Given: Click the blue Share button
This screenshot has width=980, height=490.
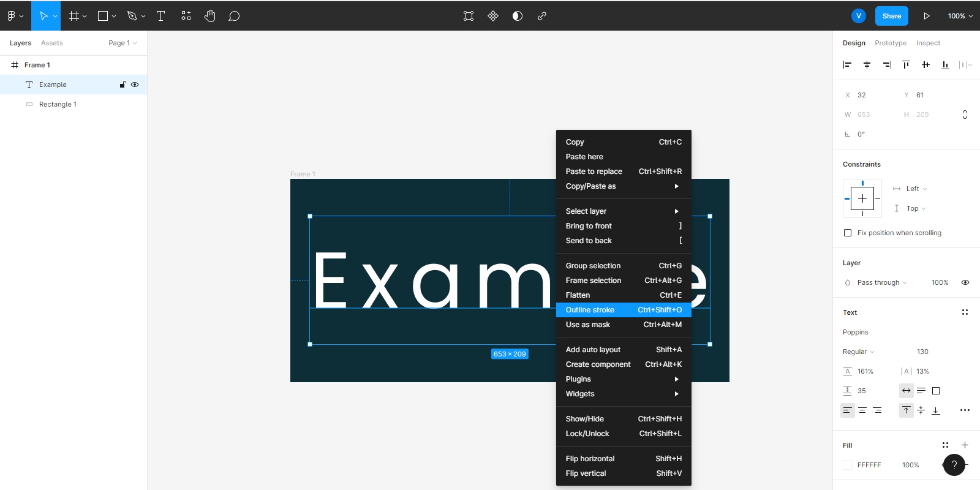Looking at the screenshot, I should tap(891, 16).
